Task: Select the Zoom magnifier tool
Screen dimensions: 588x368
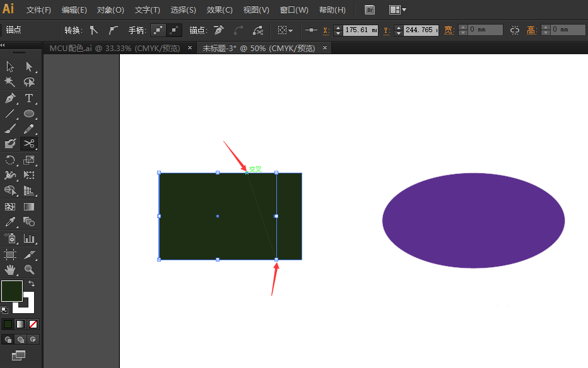Action: coord(29,270)
